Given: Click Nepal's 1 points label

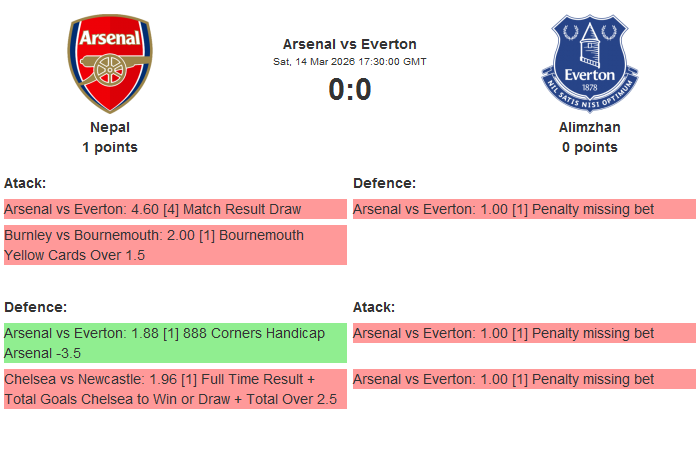Looking at the screenshot, I should point(110,147).
